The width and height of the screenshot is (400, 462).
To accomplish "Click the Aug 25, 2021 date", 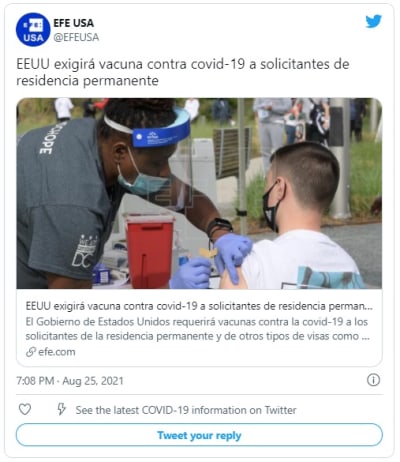I will pyautogui.click(x=93, y=381).
